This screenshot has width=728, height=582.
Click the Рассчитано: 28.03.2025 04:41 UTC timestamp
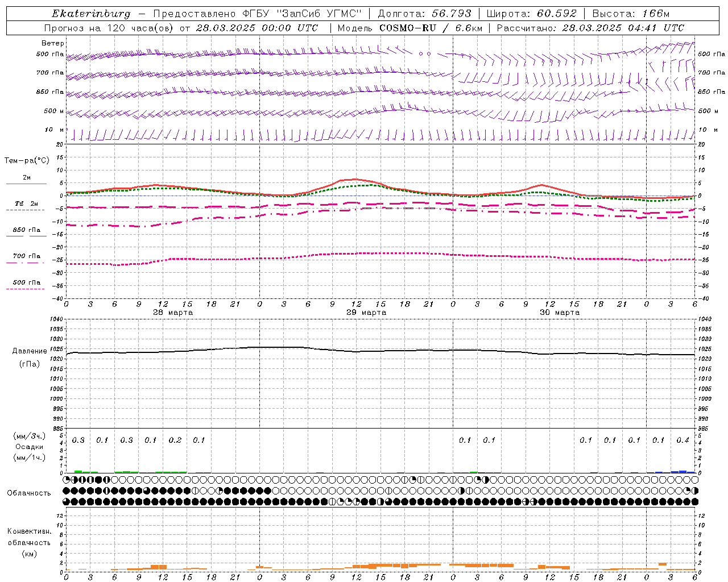590,28
